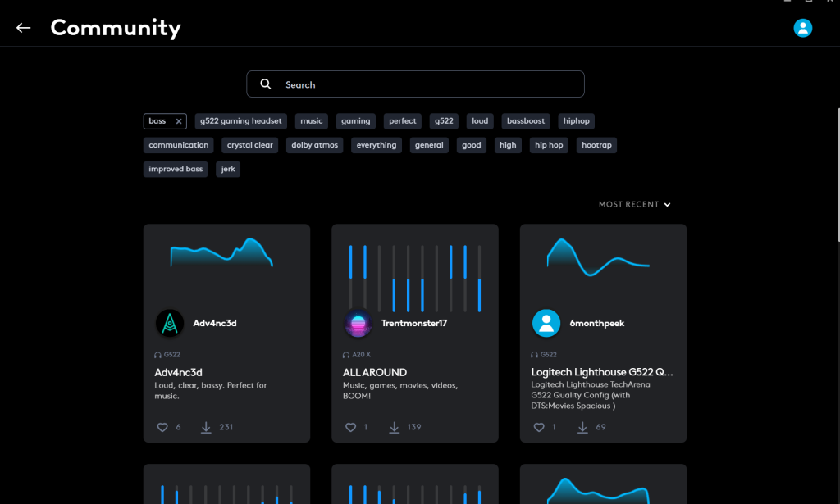Download the Adv4nc3d preset

206,428
